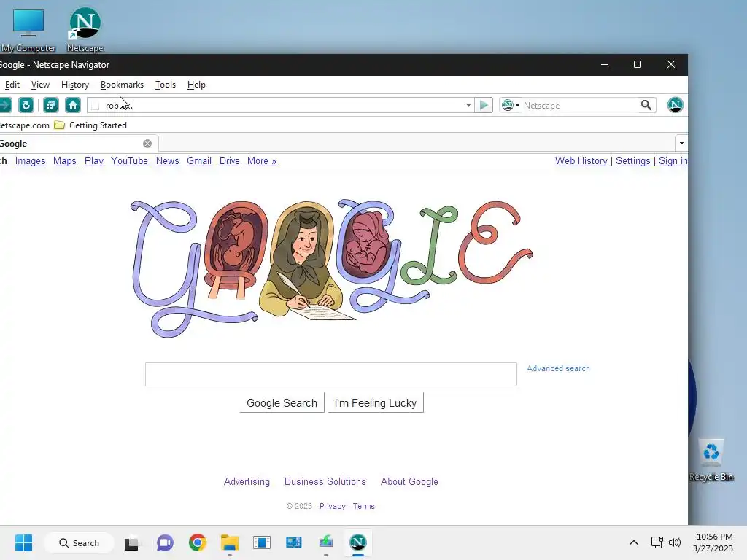The width and height of the screenshot is (747, 560).
Task: Click into the URL address bar
Action: [280, 105]
